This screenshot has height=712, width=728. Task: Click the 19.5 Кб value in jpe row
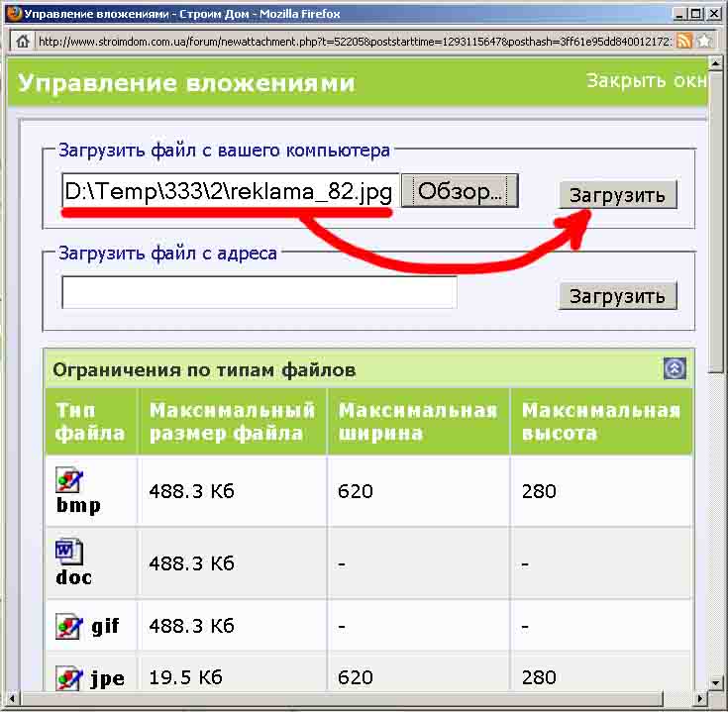[x=185, y=677]
